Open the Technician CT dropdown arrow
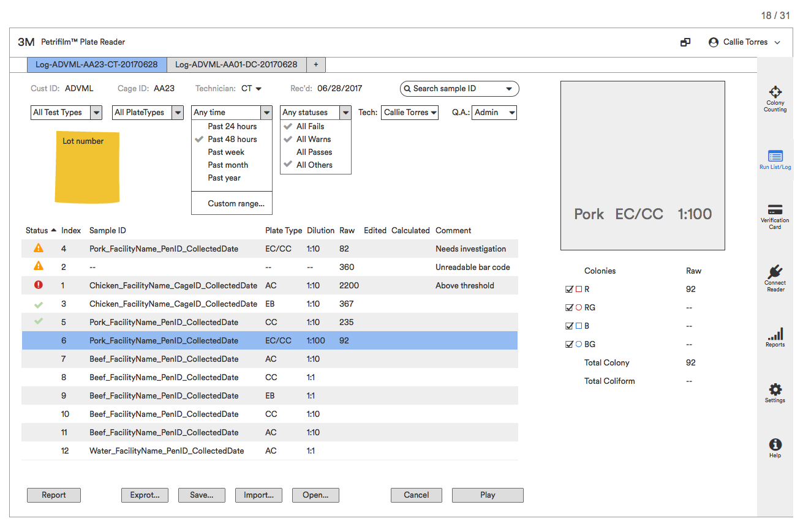The width and height of the screenshot is (803, 532). tap(258, 89)
